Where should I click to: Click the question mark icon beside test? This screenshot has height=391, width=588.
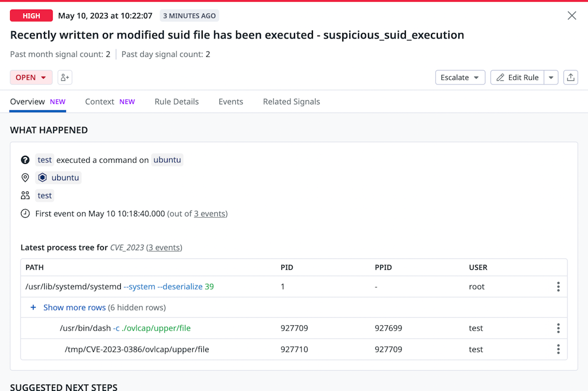click(x=25, y=160)
